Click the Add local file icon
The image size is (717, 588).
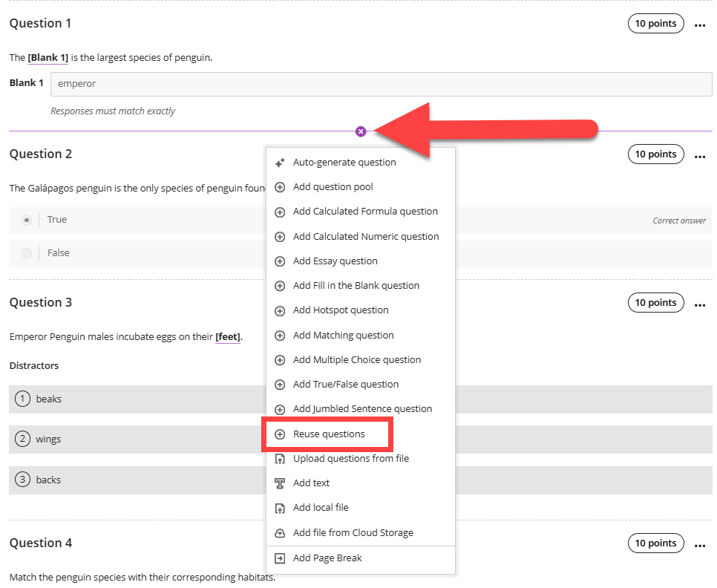click(280, 508)
